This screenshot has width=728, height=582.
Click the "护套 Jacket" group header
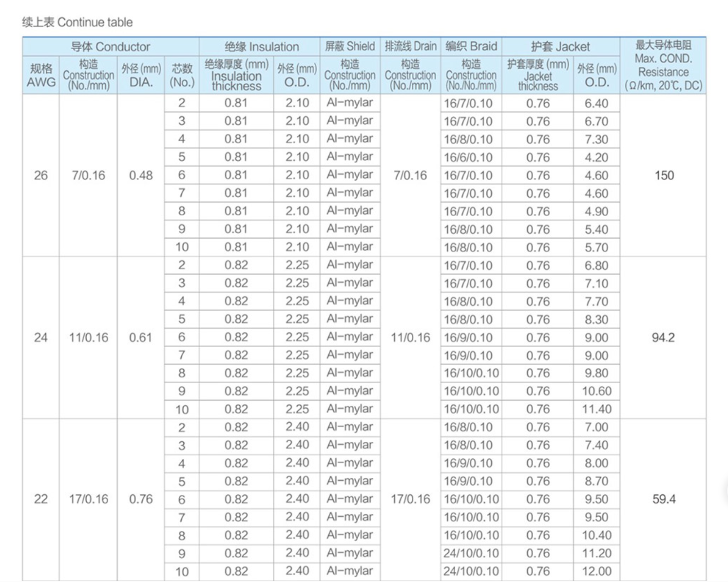[560, 47]
